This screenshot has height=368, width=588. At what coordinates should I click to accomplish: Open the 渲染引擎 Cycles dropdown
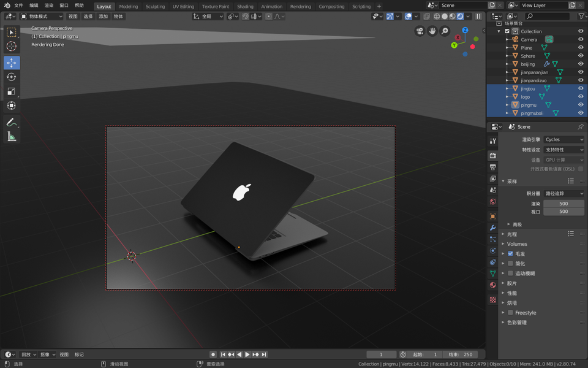(563, 139)
